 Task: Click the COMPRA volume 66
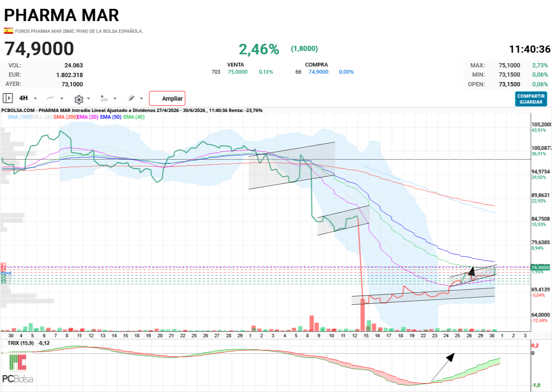[x=299, y=72]
